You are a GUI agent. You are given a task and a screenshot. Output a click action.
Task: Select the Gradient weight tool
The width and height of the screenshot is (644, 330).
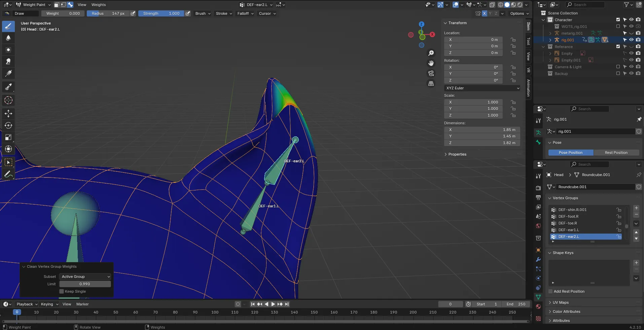point(8,73)
